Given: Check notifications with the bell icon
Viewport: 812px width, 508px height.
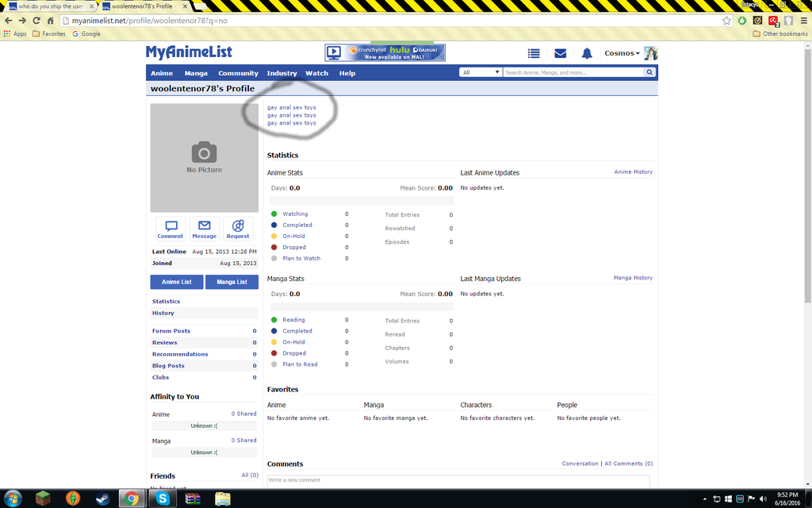Looking at the screenshot, I should tap(587, 53).
